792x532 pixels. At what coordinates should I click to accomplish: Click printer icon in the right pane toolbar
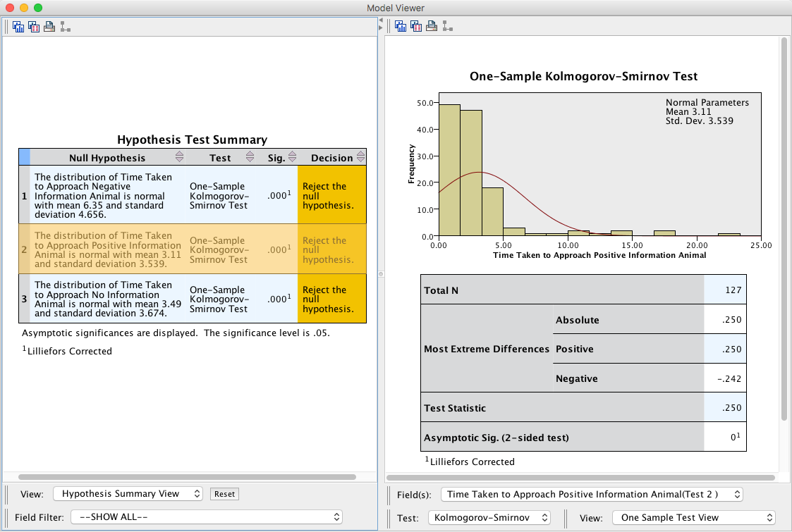tap(432, 27)
